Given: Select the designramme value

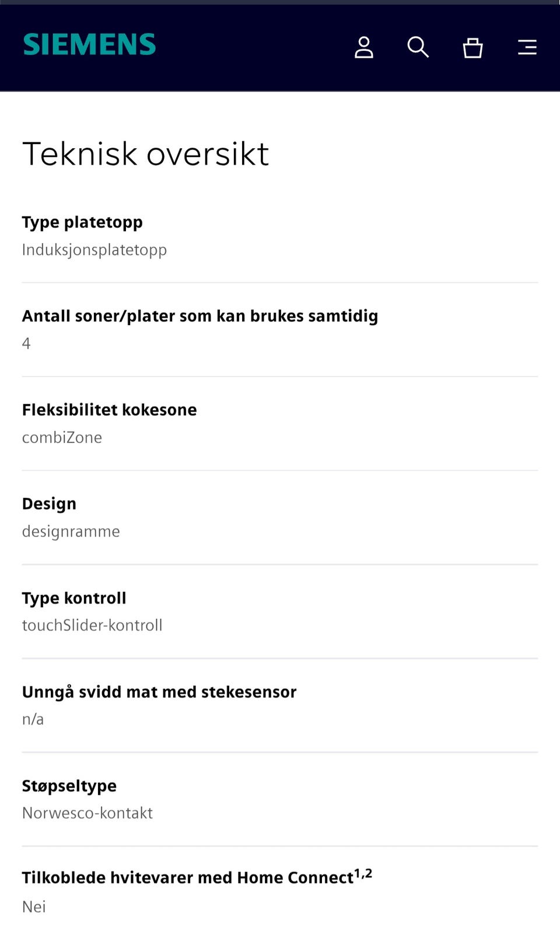Looking at the screenshot, I should (71, 532).
